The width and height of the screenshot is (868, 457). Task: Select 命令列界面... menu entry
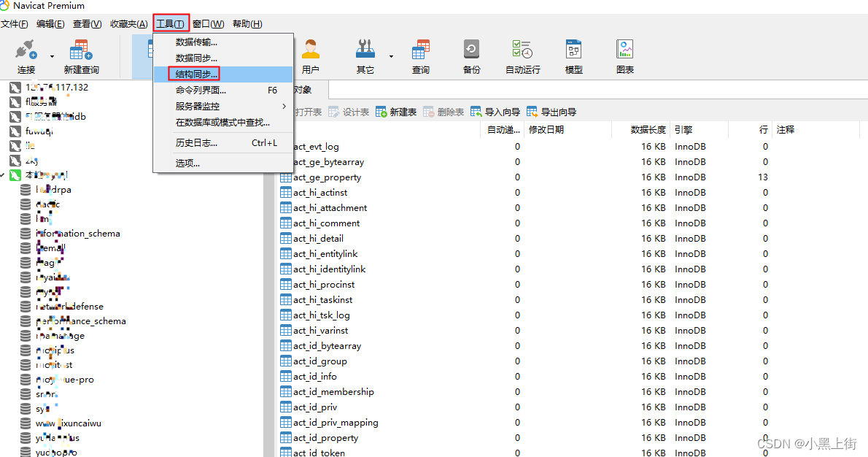[x=223, y=91]
